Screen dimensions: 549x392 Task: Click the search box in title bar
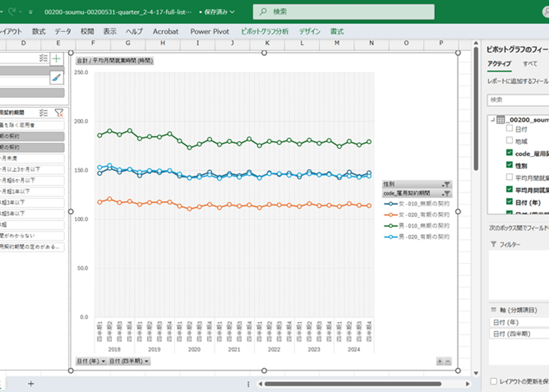[x=343, y=12]
